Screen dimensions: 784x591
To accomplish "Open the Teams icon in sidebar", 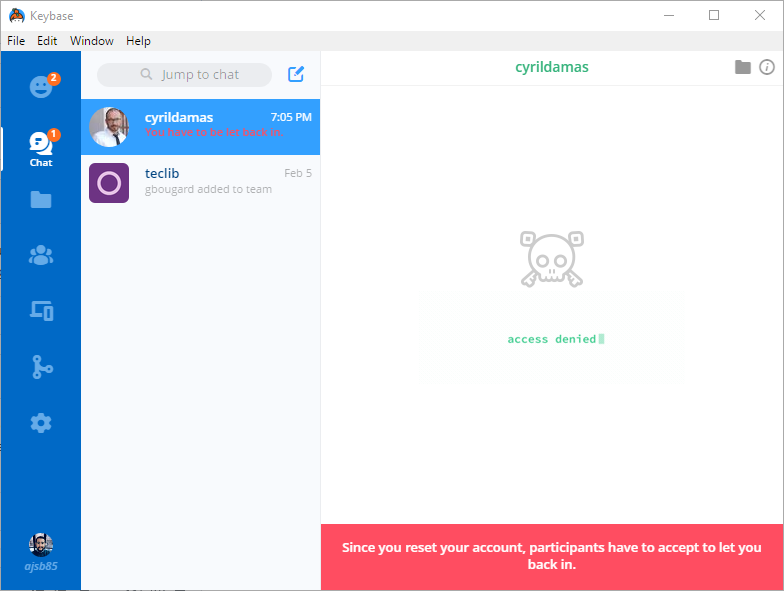I will pos(41,255).
